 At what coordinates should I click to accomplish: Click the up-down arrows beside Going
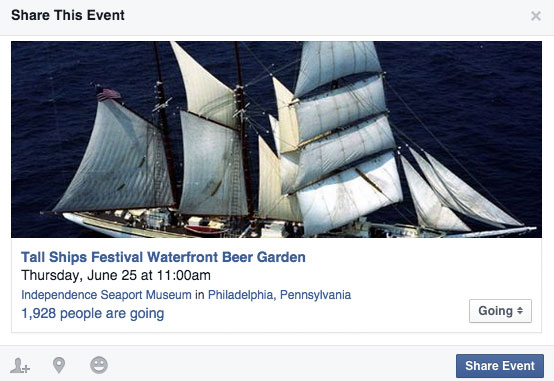coord(520,311)
